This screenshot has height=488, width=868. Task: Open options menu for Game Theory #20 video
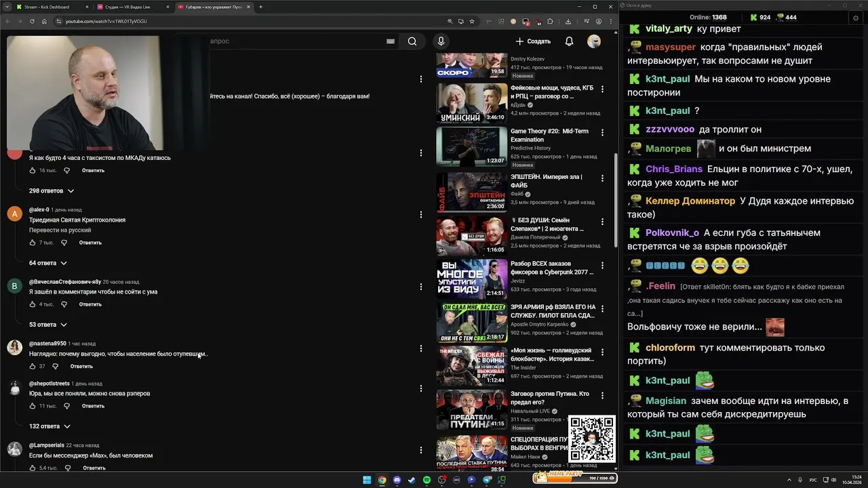click(602, 132)
